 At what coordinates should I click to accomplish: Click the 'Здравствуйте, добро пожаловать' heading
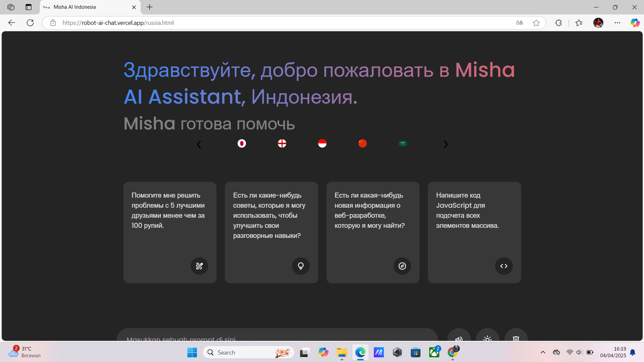click(x=319, y=83)
